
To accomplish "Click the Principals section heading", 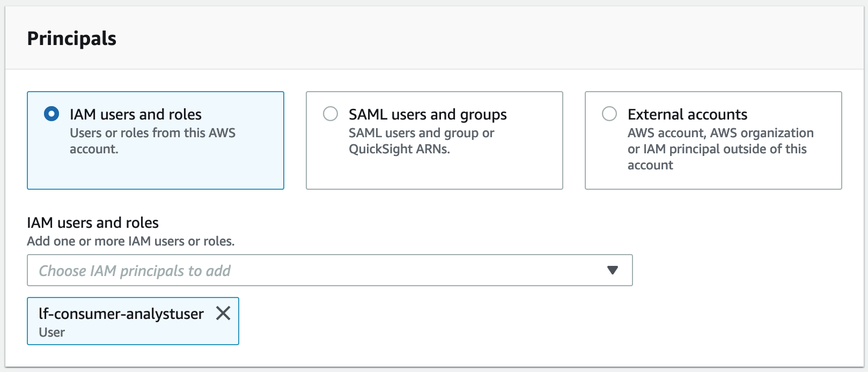I will coord(71,39).
